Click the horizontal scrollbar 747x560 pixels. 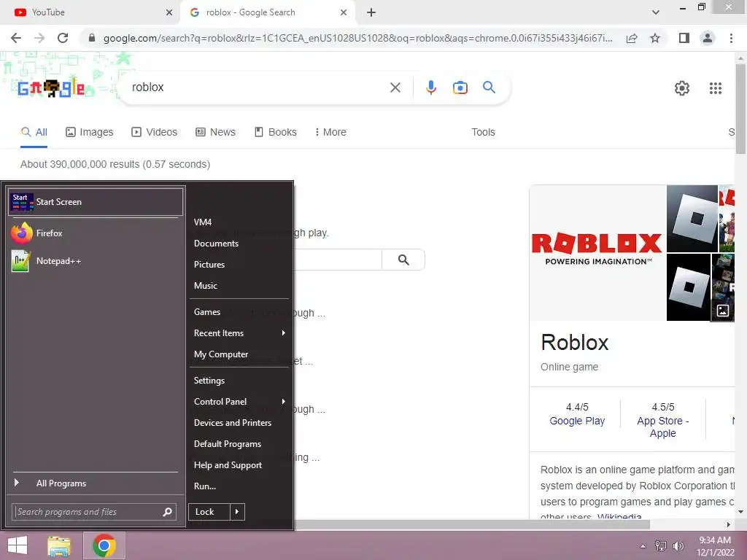pyautogui.click(x=472, y=524)
